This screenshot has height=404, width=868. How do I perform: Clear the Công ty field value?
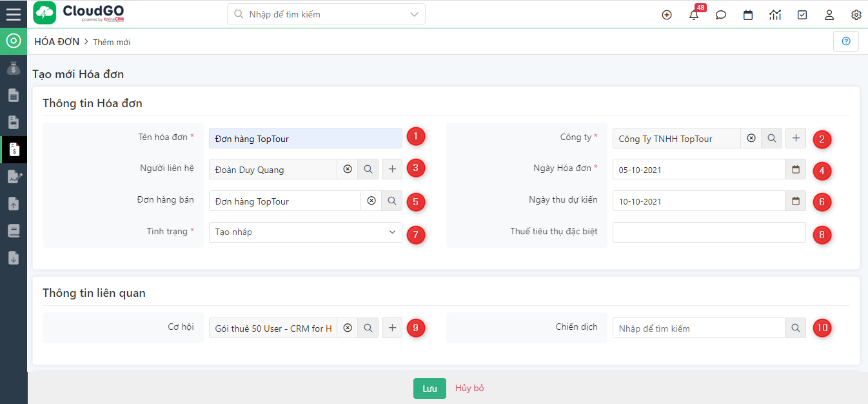pyautogui.click(x=751, y=138)
